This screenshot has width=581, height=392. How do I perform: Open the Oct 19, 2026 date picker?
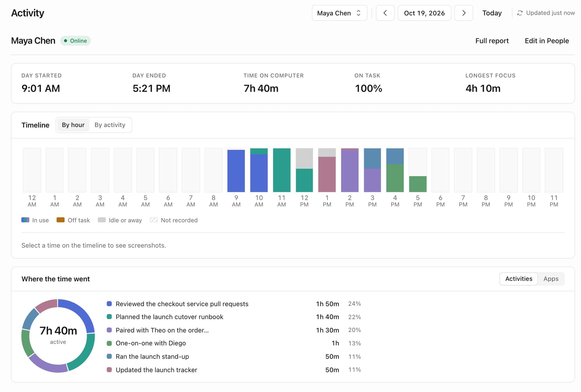(x=424, y=13)
